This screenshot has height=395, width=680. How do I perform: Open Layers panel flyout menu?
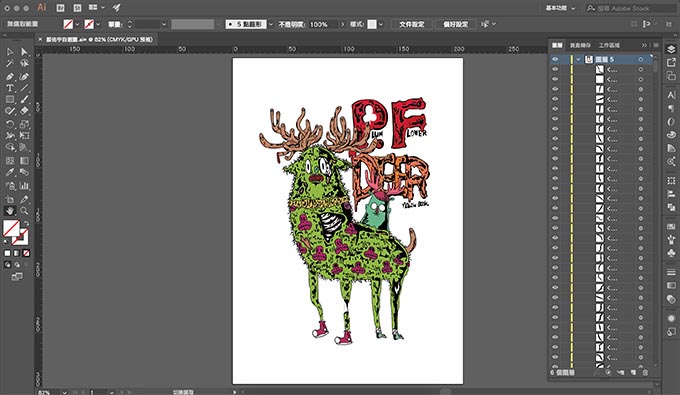tap(657, 45)
